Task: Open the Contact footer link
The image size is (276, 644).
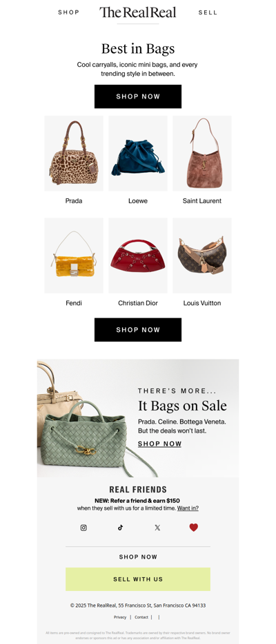Action: pyautogui.click(x=141, y=617)
